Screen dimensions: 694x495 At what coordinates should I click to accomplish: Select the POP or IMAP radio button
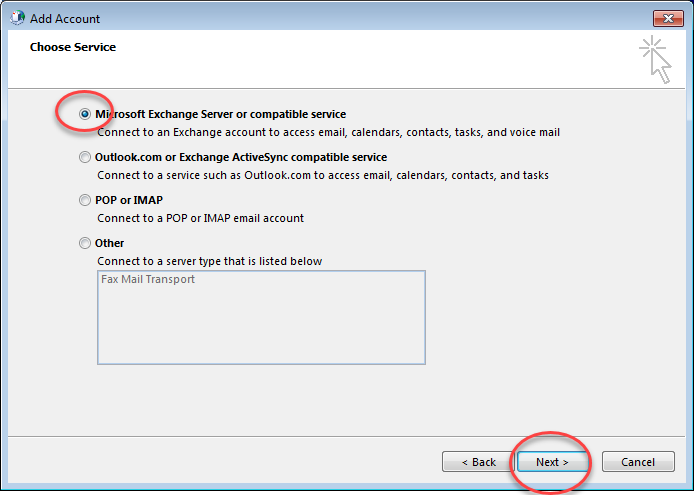[85, 200]
